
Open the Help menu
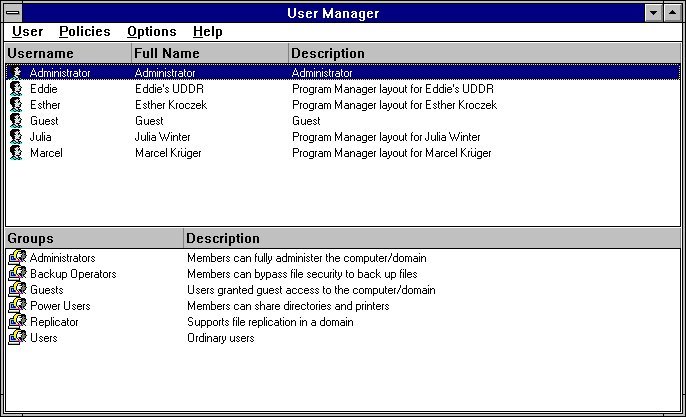[207, 32]
